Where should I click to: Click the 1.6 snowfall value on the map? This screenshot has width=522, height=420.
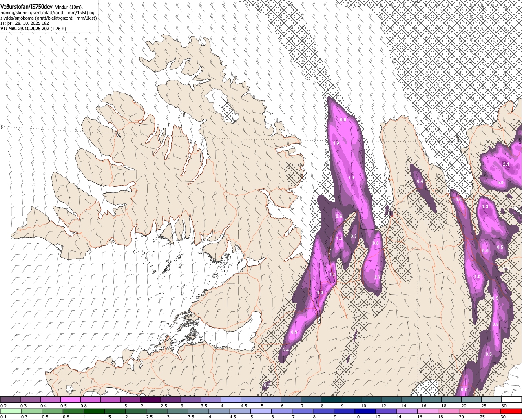(320, 292)
